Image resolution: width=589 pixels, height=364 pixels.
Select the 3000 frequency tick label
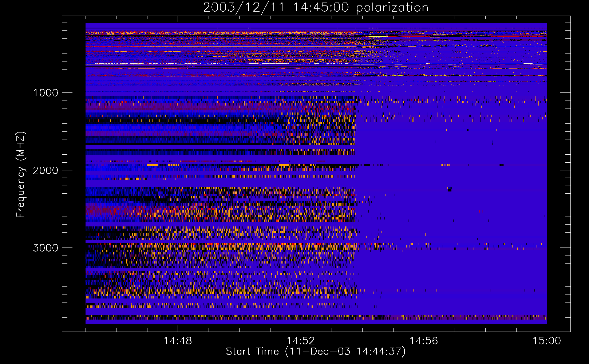[x=46, y=248]
